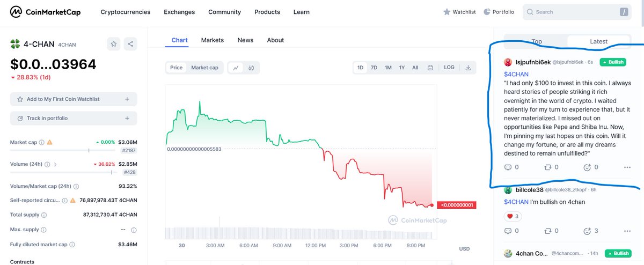The image size is (644, 265).
Task: Open lsjpufnbi6ek username link
Action: 533,62
